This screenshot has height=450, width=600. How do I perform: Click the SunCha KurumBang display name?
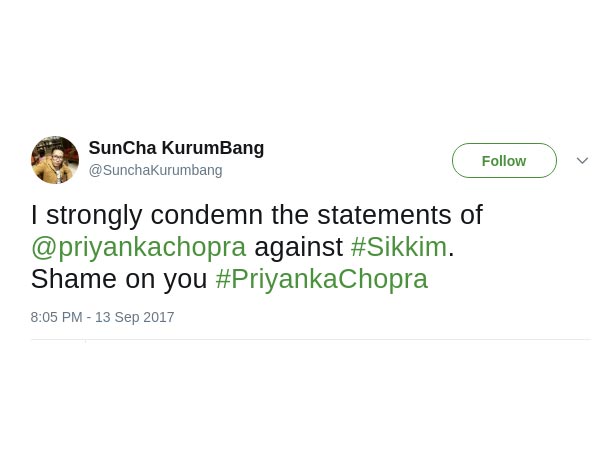tap(176, 148)
